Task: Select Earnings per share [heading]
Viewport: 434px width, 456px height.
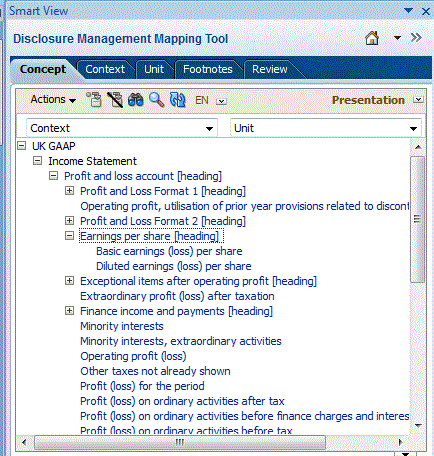Action: [x=151, y=236]
